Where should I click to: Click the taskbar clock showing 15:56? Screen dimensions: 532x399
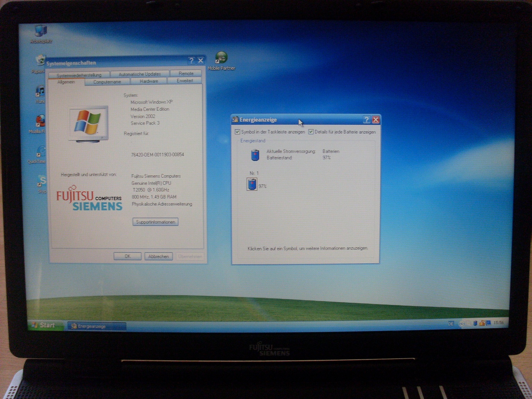(499, 322)
